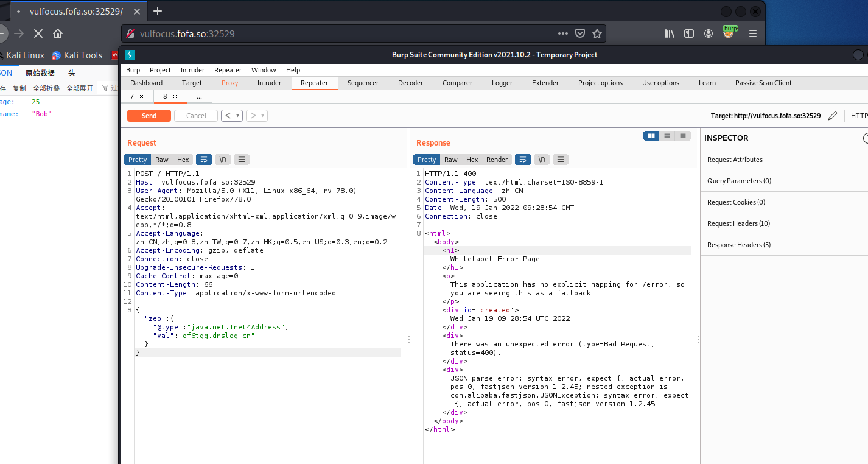Select Pretty view in Response panel
The width and height of the screenshot is (868, 464).
(427, 160)
